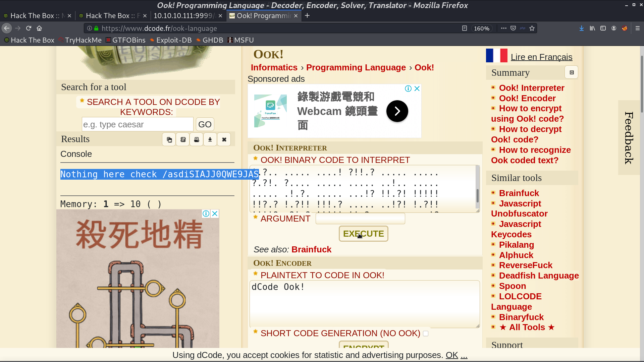Click the plaintext to encode textarea
Screen dimensions: 644x362
(365, 304)
